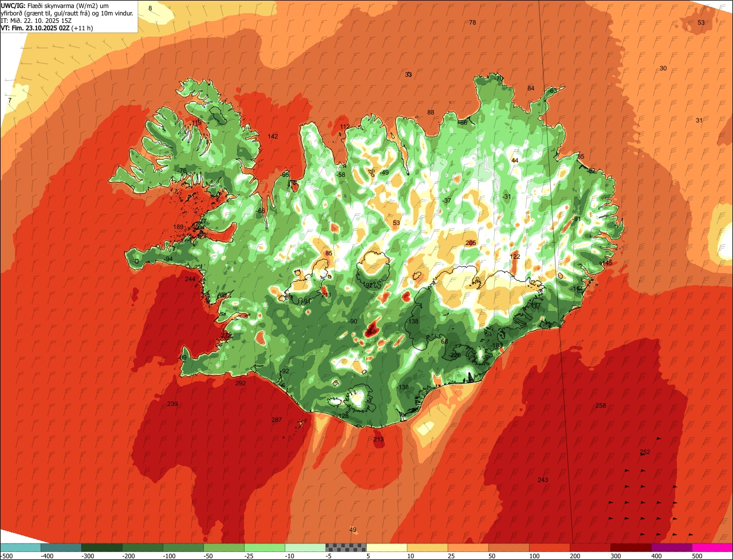Click the map value '189' on the west coast
Image resolution: width=733 pixels, height=560 pixels.
tap(179, 227)
